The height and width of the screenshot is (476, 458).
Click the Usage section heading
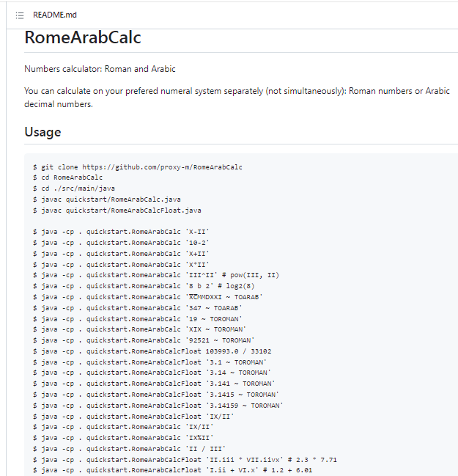(43, 132)
